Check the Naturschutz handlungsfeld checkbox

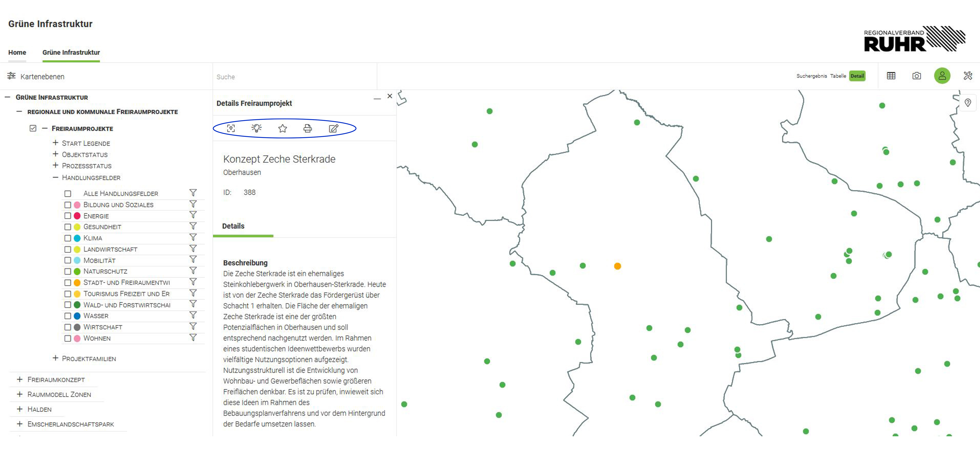point(68,272)
